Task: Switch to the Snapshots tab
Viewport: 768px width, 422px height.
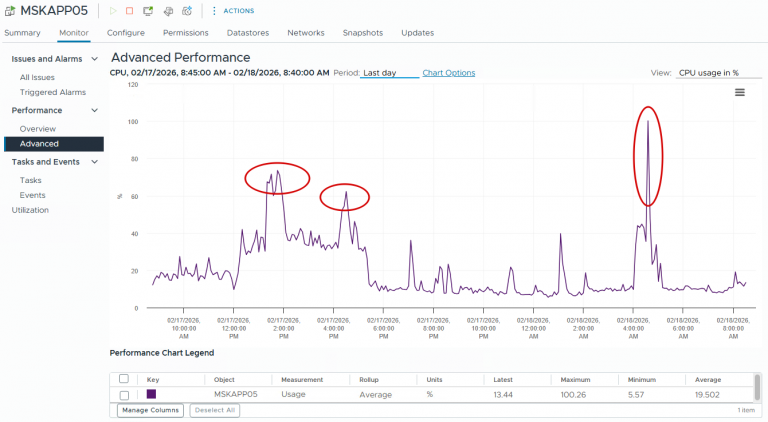Action: coord(363,33)
